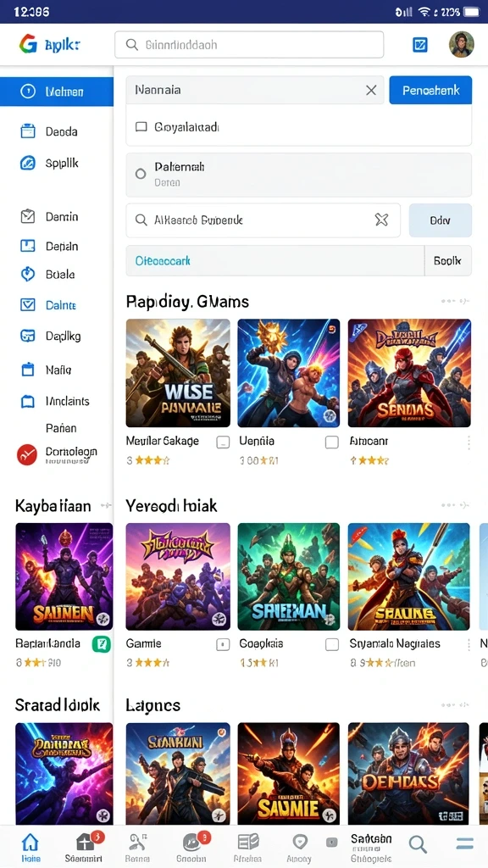Select the Mehnen sidebar item

click(57, 92)
